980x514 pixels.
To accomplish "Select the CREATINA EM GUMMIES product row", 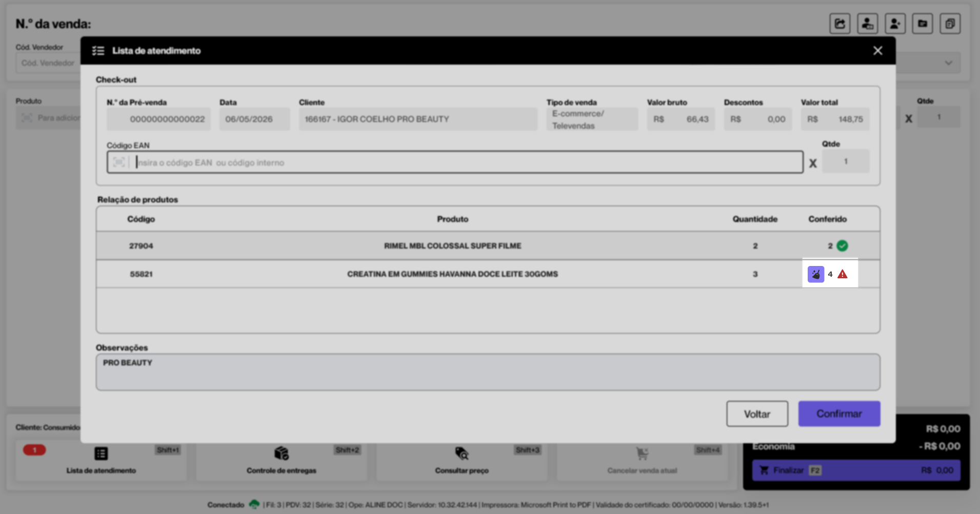I will [x=488, y=274].
